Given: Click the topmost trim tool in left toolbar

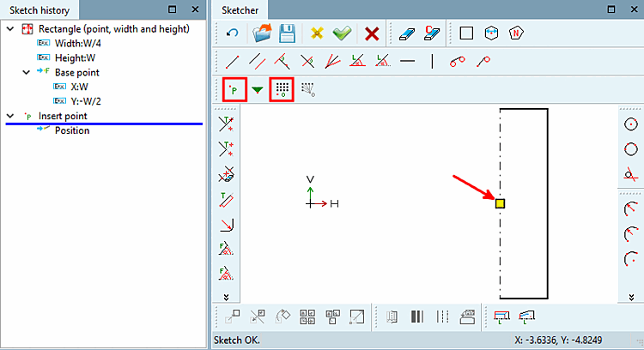Looking at the screenshot, I should pos(227,124).
